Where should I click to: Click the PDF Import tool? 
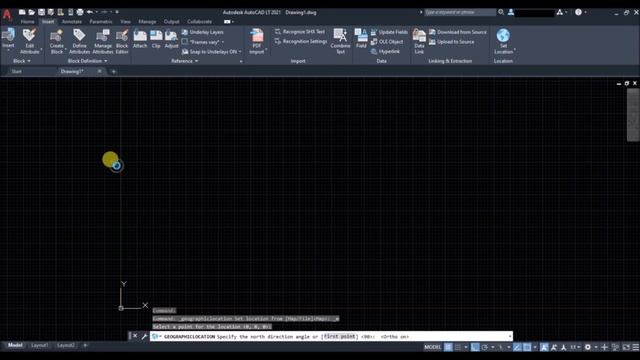tap(257, 41)
